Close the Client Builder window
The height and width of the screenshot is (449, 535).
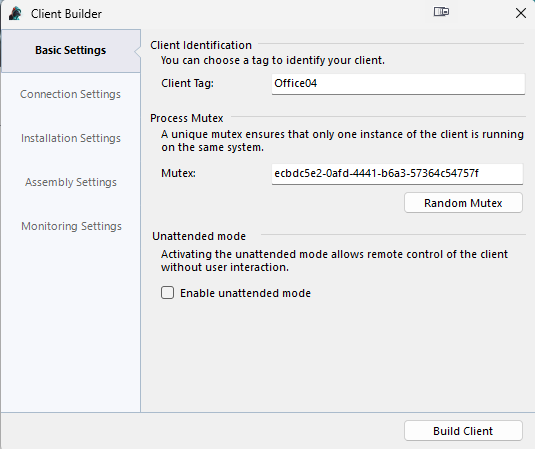click(521, 13)
